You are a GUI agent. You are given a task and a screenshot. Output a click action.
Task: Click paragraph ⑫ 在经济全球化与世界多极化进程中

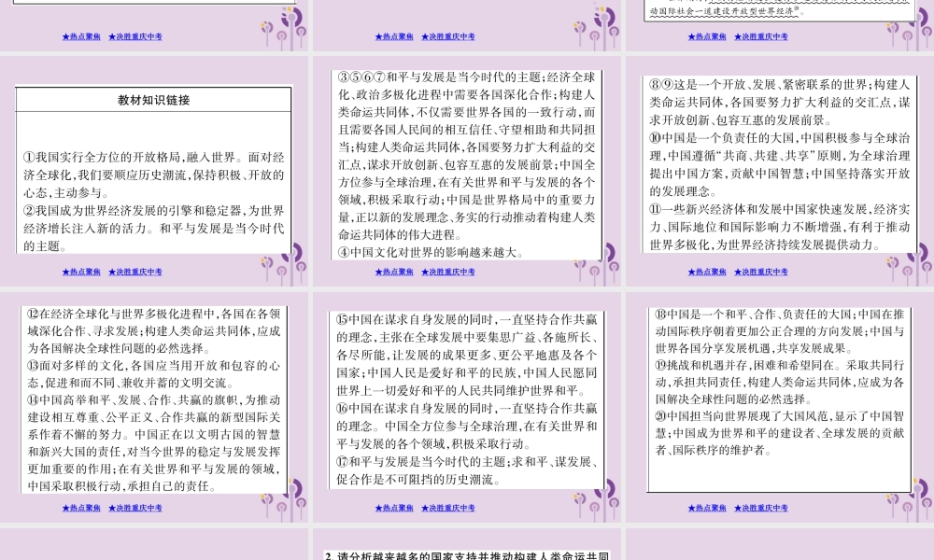coord(154,331)
